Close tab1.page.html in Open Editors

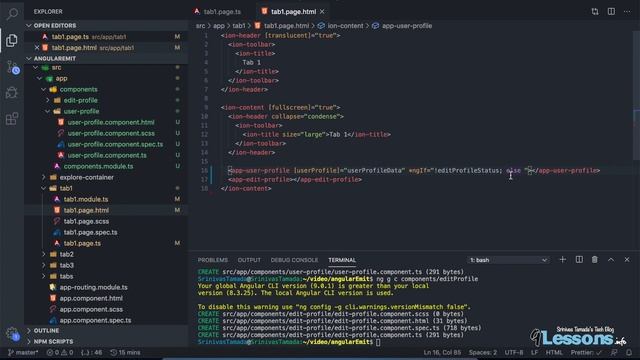pos(37,47)
